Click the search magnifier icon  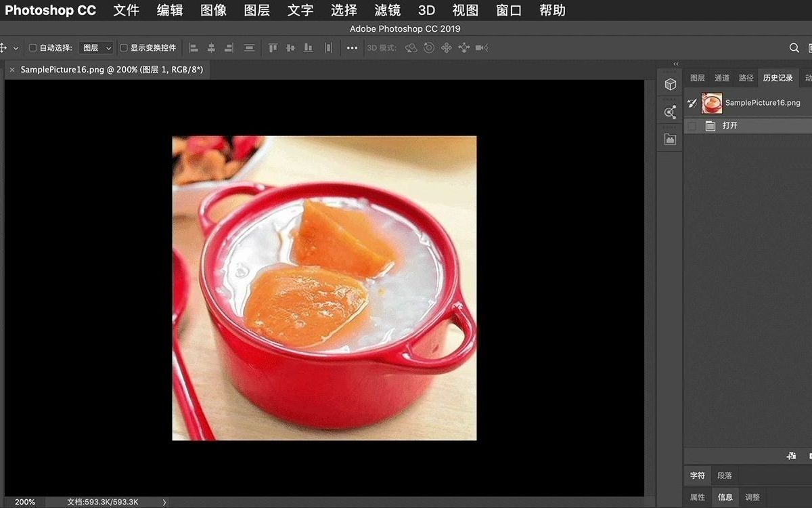pyautogui.click(x=794, y=47)
